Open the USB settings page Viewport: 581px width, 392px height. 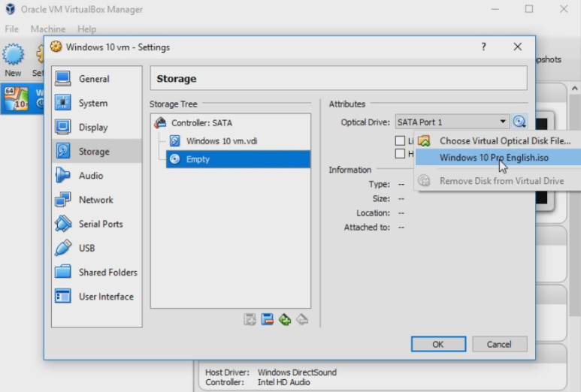pyautogui.click(x=96, y=248)
